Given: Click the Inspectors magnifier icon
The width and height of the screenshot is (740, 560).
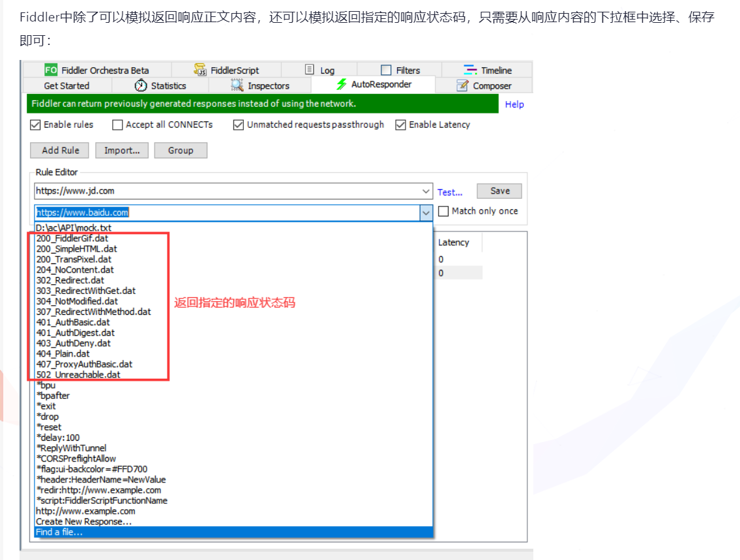Looking at the screenshot, I should coord(237,85).
